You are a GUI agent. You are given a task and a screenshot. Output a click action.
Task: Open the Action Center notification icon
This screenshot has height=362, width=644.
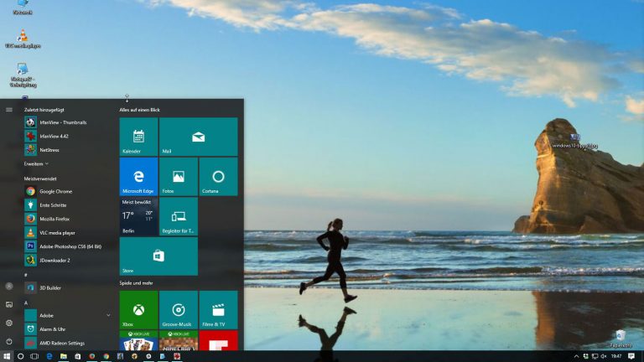click(631, 356)
